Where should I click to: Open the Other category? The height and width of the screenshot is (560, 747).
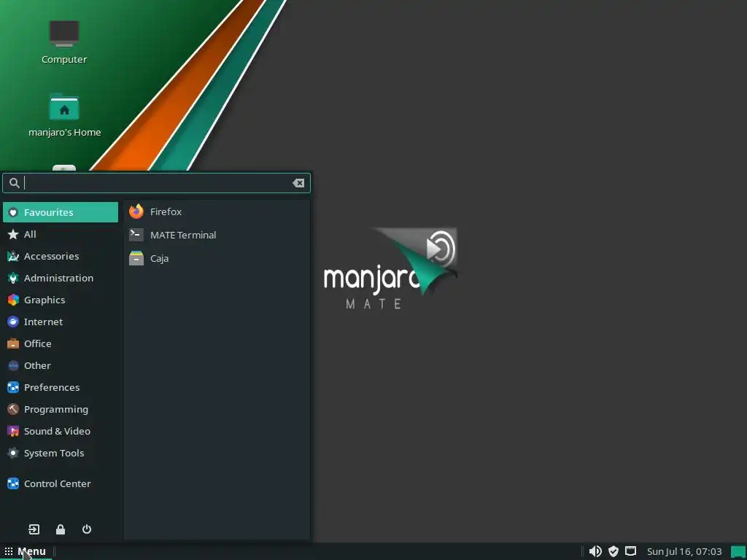pos(61,366)
